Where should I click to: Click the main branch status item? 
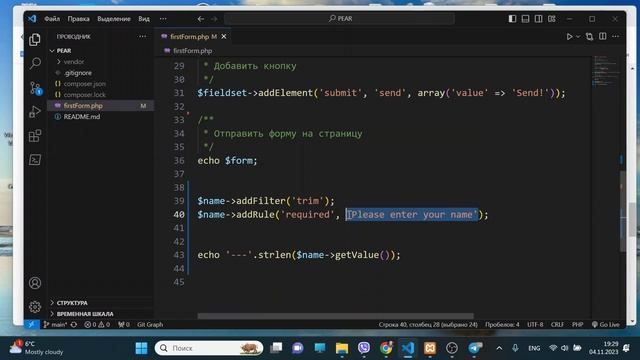click(56, 324)
